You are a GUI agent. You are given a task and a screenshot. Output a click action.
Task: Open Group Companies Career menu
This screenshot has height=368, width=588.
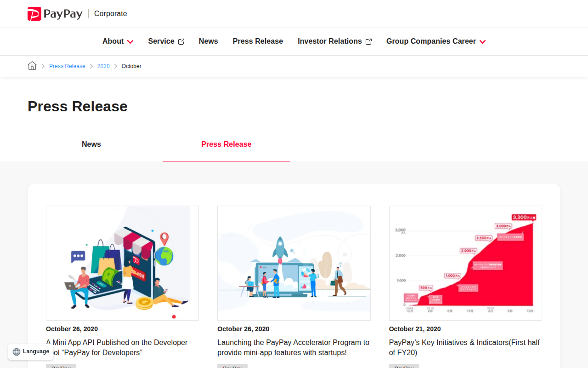click(x=435, y=41)
